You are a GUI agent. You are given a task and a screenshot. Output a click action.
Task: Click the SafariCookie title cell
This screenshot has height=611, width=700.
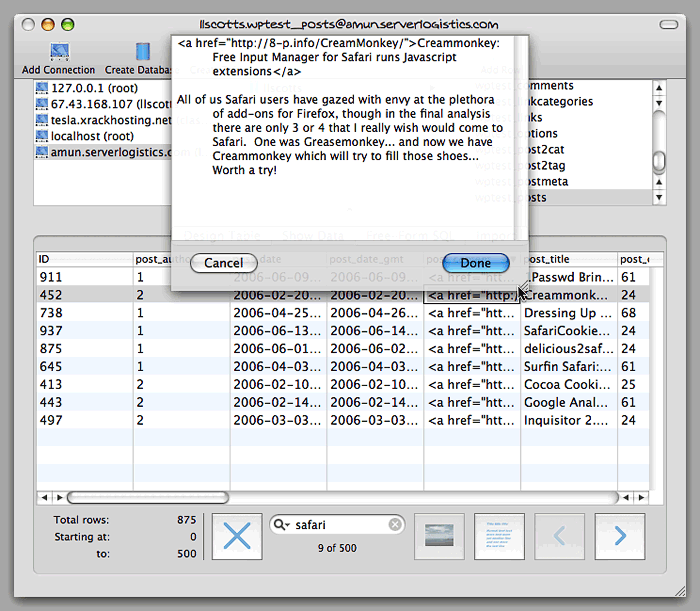pyautogui.click(x=568, y=331)
